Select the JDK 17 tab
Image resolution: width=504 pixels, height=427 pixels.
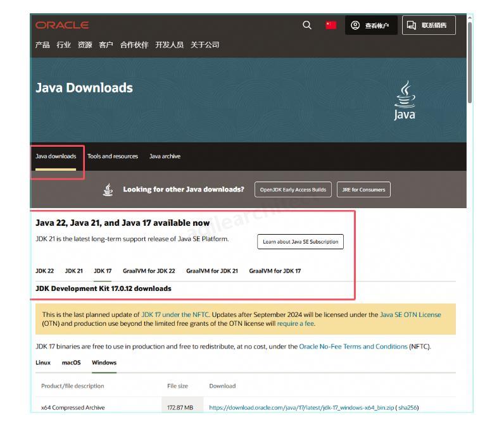click(103, 271)
